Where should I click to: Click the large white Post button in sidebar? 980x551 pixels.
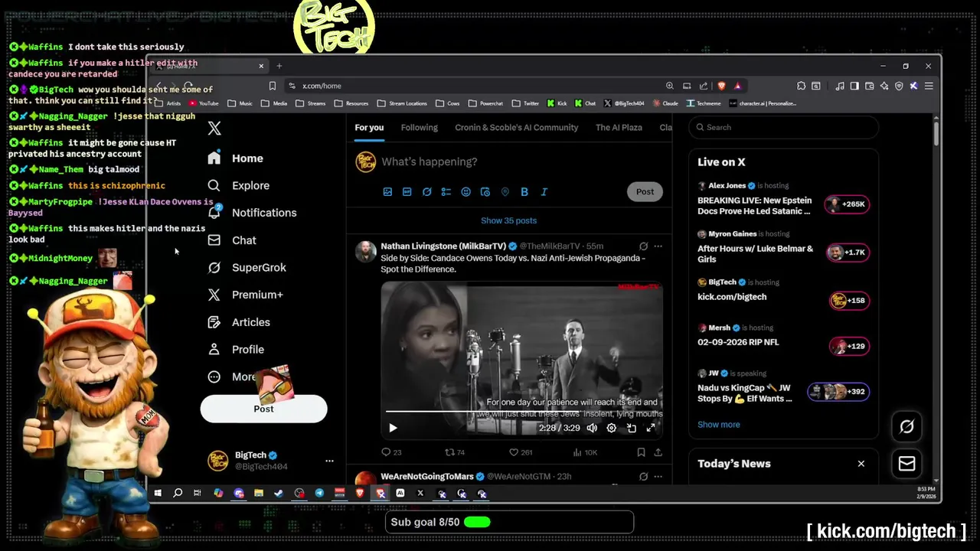(263, 409)
